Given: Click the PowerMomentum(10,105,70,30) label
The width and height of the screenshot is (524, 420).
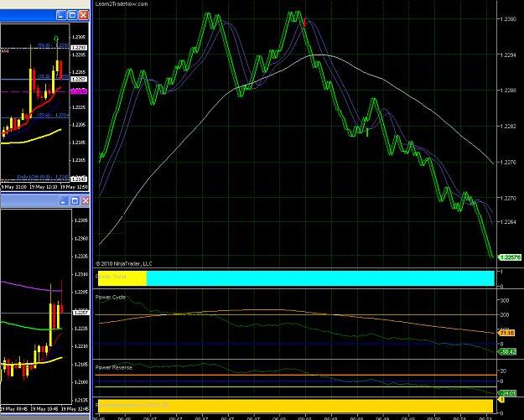Looking at the screenshot, I should (132, 405).
